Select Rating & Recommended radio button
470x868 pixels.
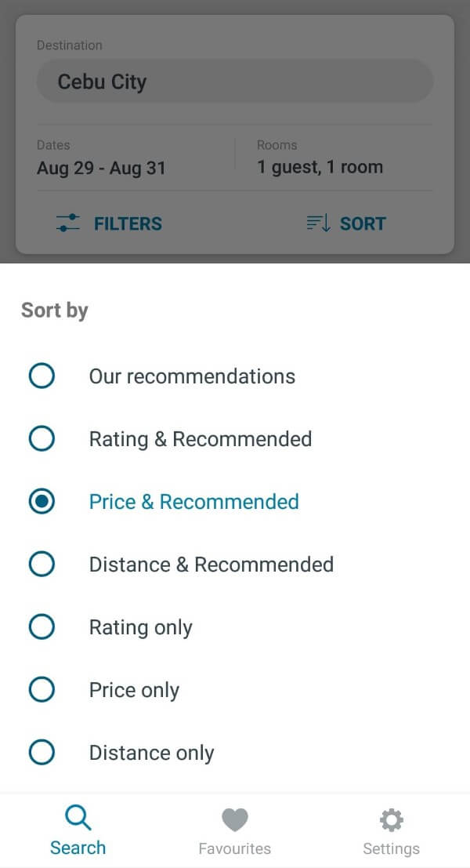42,439
